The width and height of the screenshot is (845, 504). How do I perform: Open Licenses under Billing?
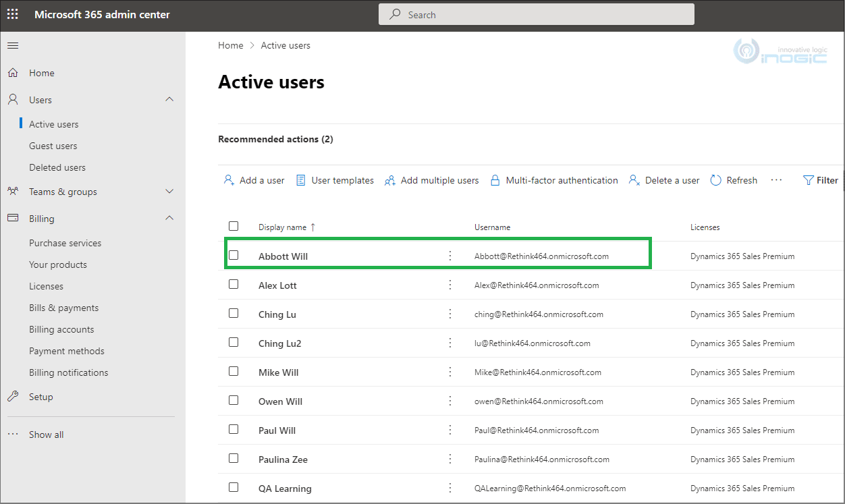[46, 286]
